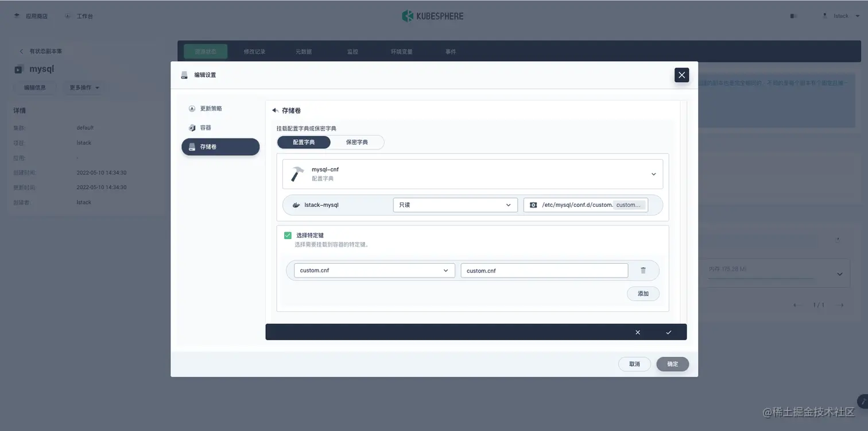Close the 编辑设置 dialog with X
Image resolution: width=868 pixels, height=431 pixels.
pyautogui.click(x=681, y=75)
